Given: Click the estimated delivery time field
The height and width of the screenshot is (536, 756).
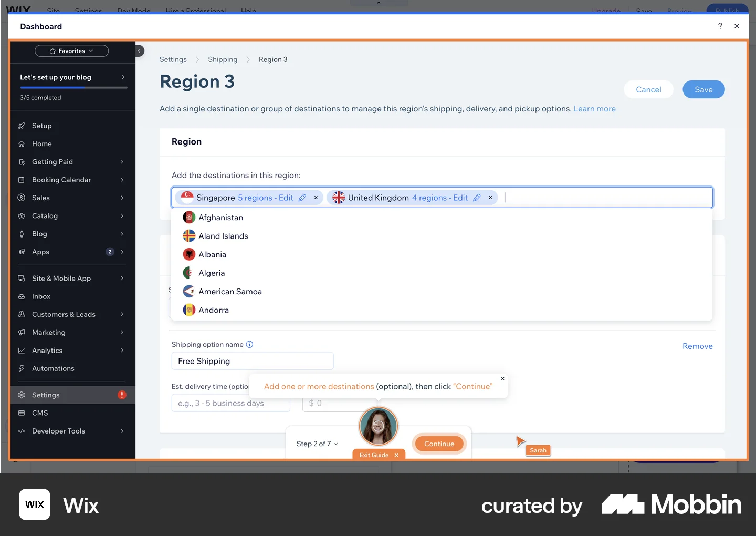Looking at the screenshot, I should click(x=230, y=403).
